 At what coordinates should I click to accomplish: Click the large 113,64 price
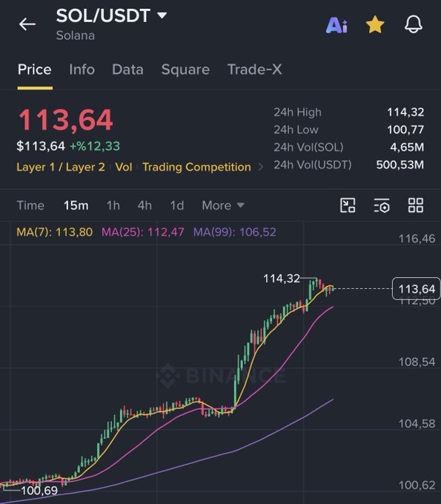(65, 120)
